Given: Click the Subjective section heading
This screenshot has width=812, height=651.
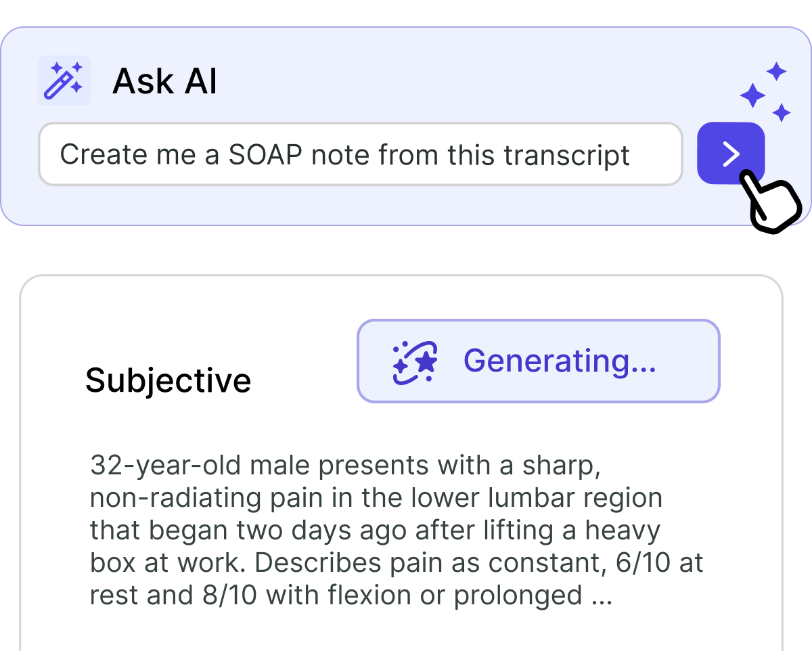Looking at the screenshot, I should click(x=168, y=380).
